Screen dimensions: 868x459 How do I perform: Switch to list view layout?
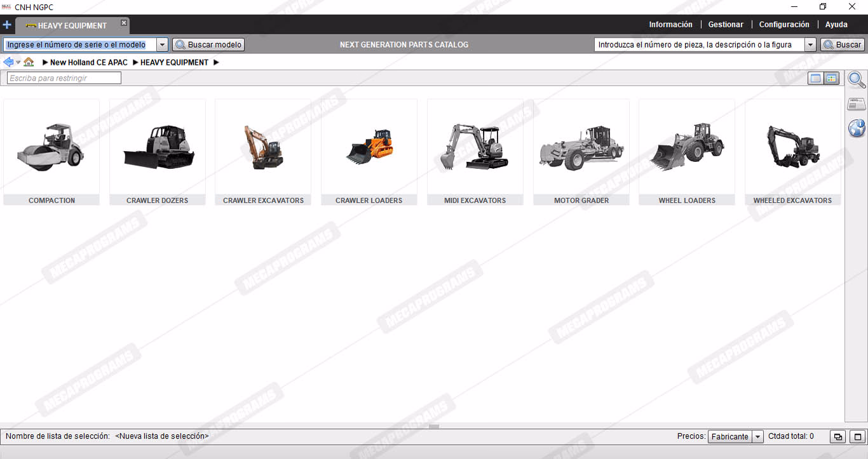click(815, 78)
